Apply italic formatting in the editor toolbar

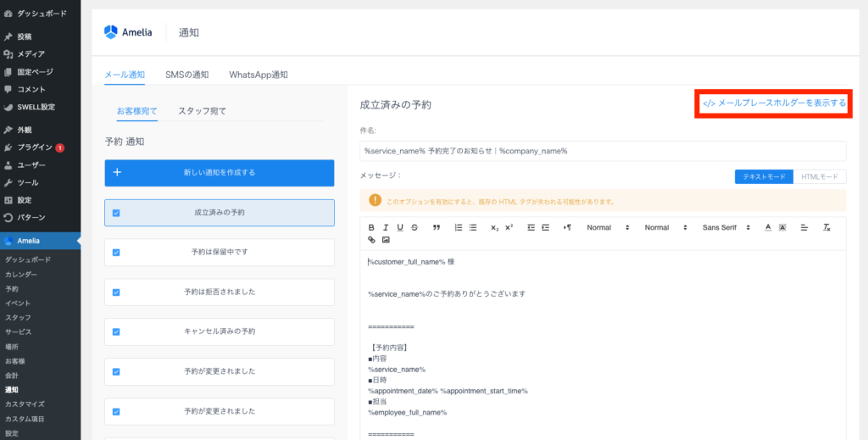coord(386,227)
